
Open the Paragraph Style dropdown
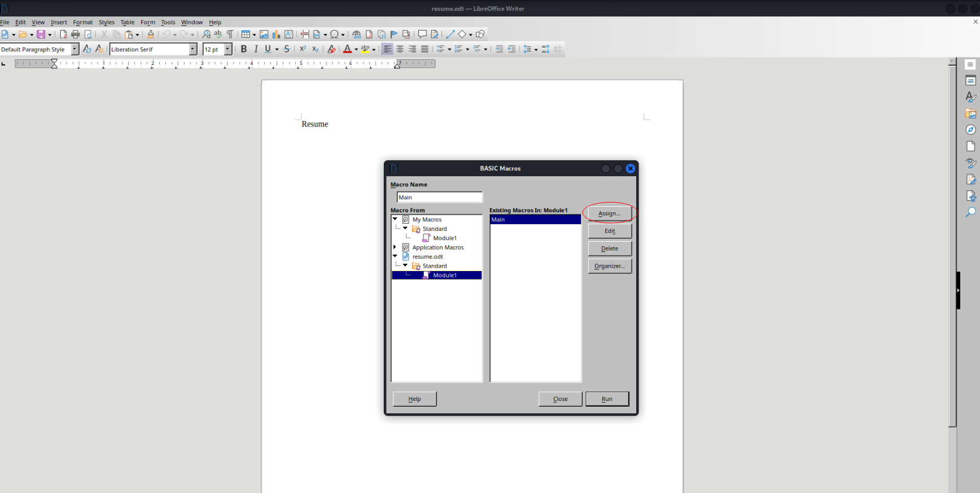(x=75, y=50)
